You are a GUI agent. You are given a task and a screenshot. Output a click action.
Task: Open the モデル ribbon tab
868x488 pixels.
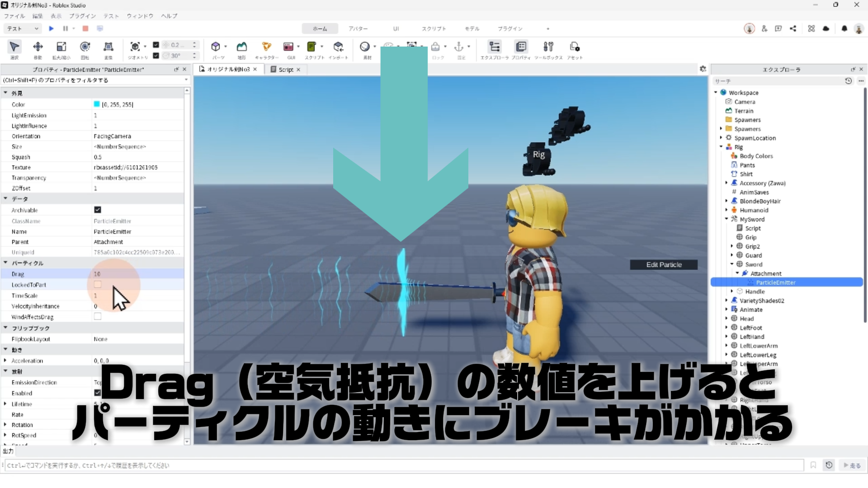[x=472, y=28]
